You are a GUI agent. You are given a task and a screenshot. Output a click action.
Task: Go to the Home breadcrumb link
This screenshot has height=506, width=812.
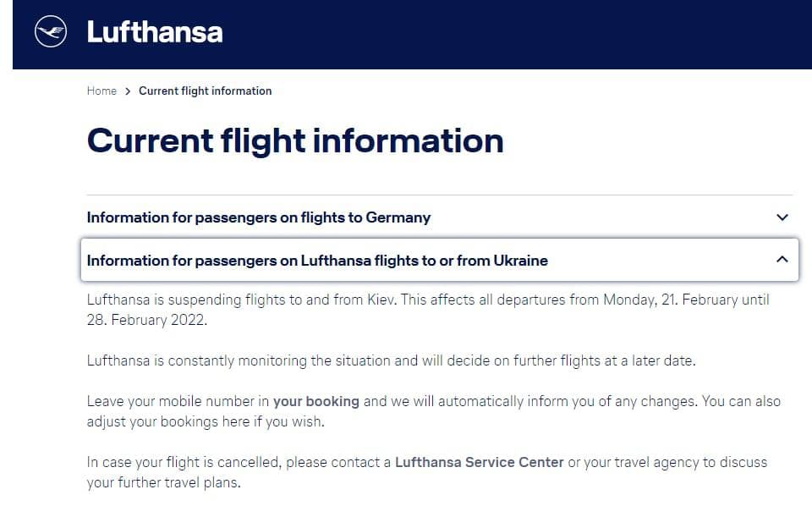pos(101,91)
